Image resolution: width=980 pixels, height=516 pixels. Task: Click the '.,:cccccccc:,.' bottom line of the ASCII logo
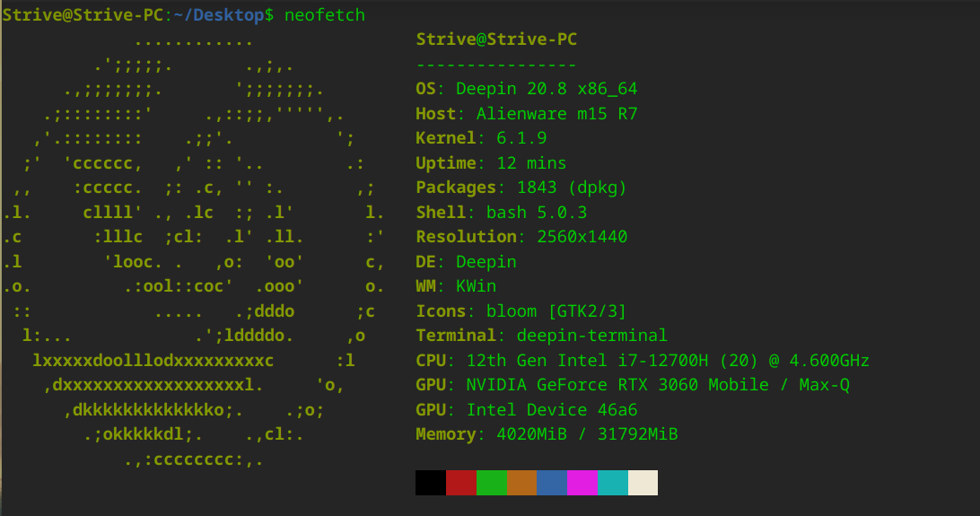click(x=193, y=460)
